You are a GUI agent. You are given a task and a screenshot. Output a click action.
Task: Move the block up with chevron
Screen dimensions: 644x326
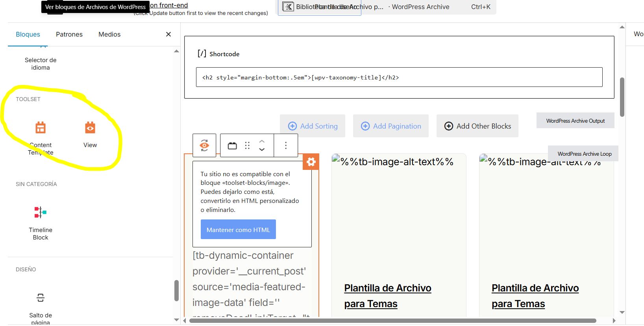click(x=262, y=142)
